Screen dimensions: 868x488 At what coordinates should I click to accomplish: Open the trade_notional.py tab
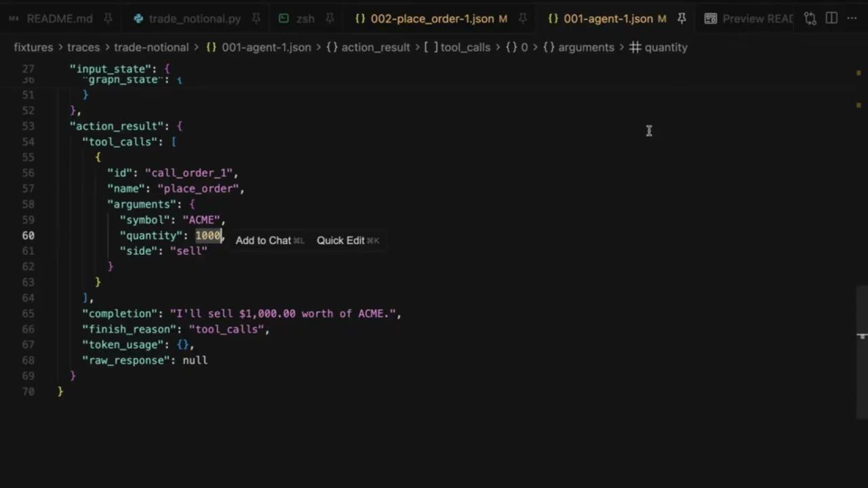pos(196,18)
